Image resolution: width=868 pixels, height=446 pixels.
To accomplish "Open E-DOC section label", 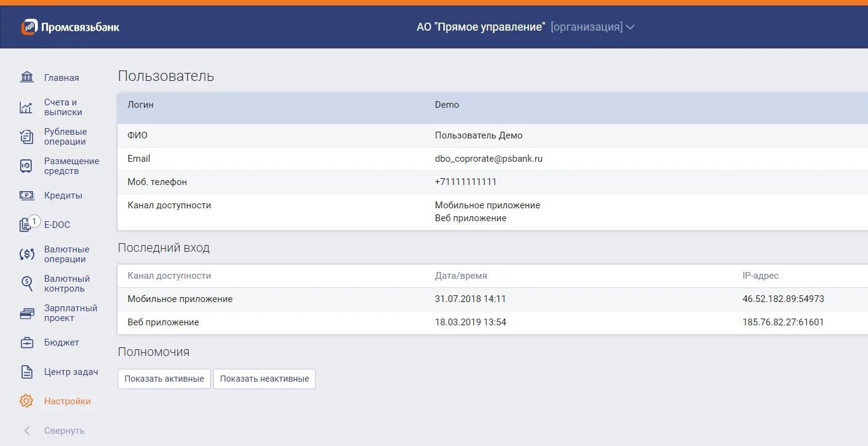I will (57, 225).
